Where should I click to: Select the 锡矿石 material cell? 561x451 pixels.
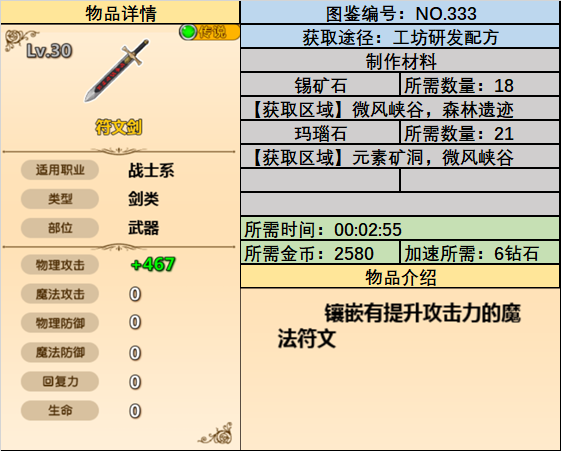click(320, 85)
